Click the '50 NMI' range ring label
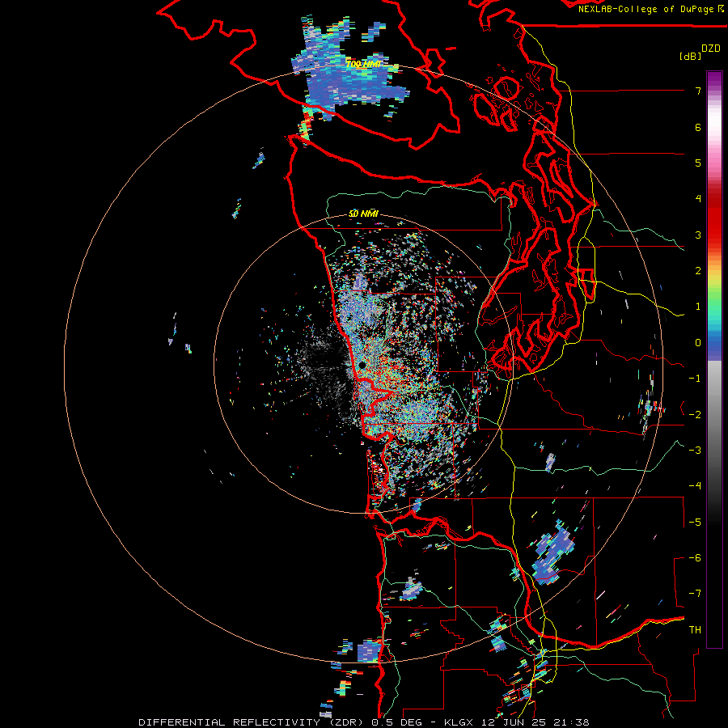Screen dimensions: 728x728 [x=363, y=214]
